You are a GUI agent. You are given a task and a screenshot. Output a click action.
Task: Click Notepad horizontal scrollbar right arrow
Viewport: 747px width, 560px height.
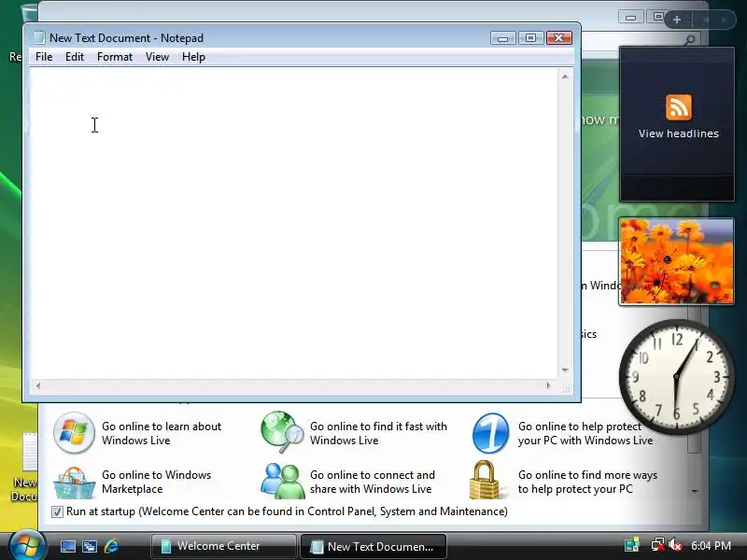pyautogui.click(x=548, y=385)
